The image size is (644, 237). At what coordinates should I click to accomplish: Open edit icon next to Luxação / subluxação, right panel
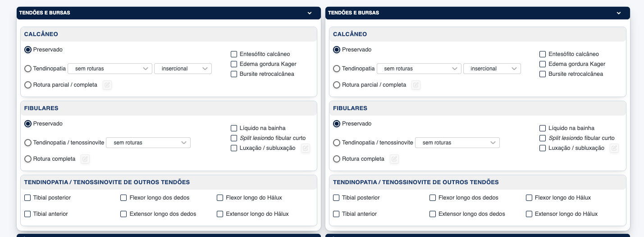coord(614,148)
